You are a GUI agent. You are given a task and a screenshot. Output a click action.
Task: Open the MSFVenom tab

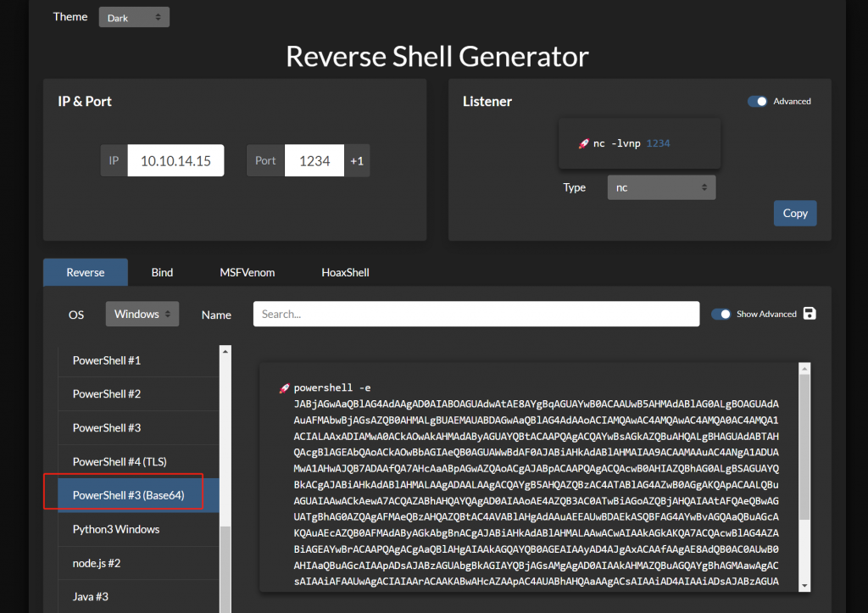(x=248, y=272)
